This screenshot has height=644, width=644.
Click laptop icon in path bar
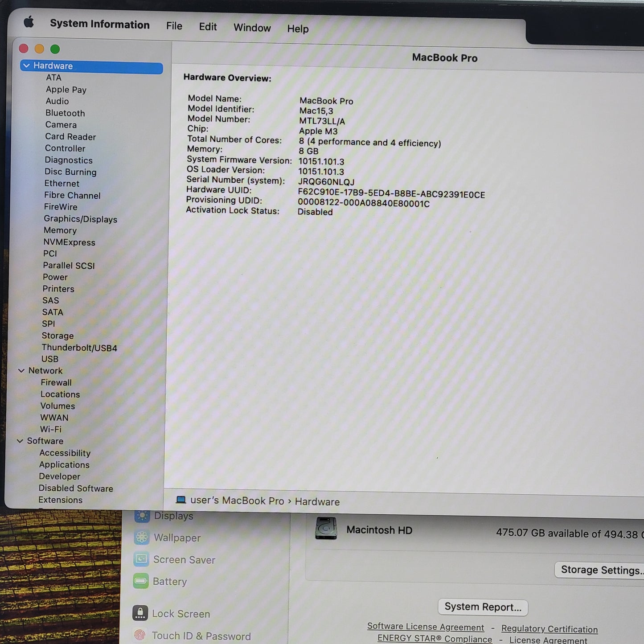tap(180, 500)
